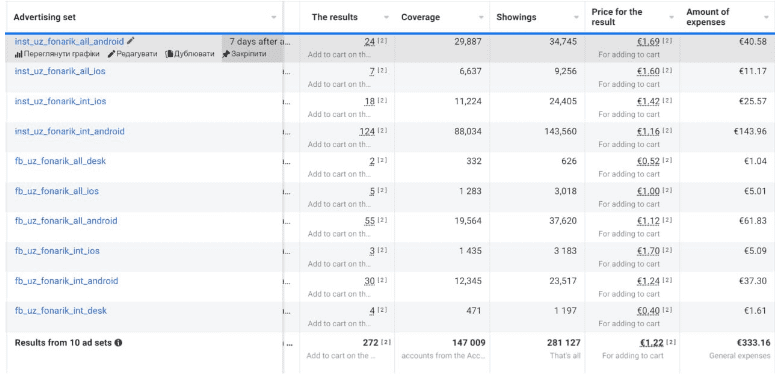Click the price value €1.16
Viewport: 781px width, 374px height.
648,131
